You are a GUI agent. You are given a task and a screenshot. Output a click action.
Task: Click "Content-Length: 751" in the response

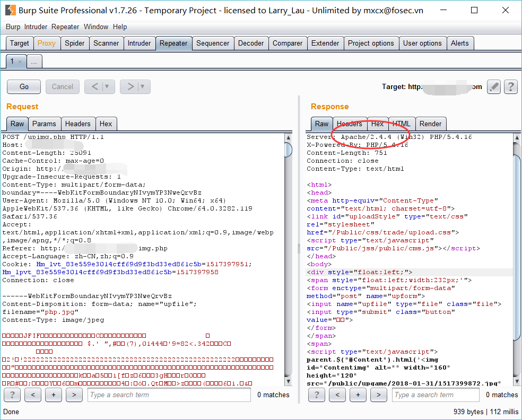point(346,153)
